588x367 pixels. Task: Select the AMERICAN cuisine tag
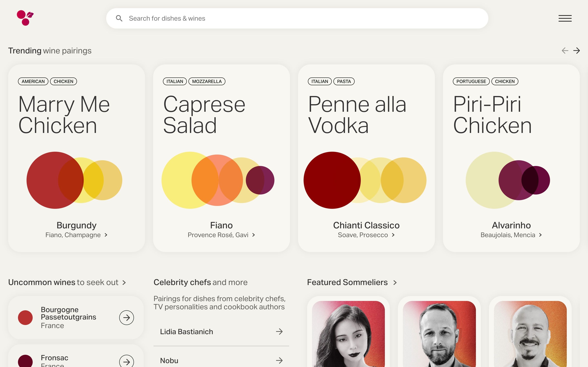click(x=33, y=81)
